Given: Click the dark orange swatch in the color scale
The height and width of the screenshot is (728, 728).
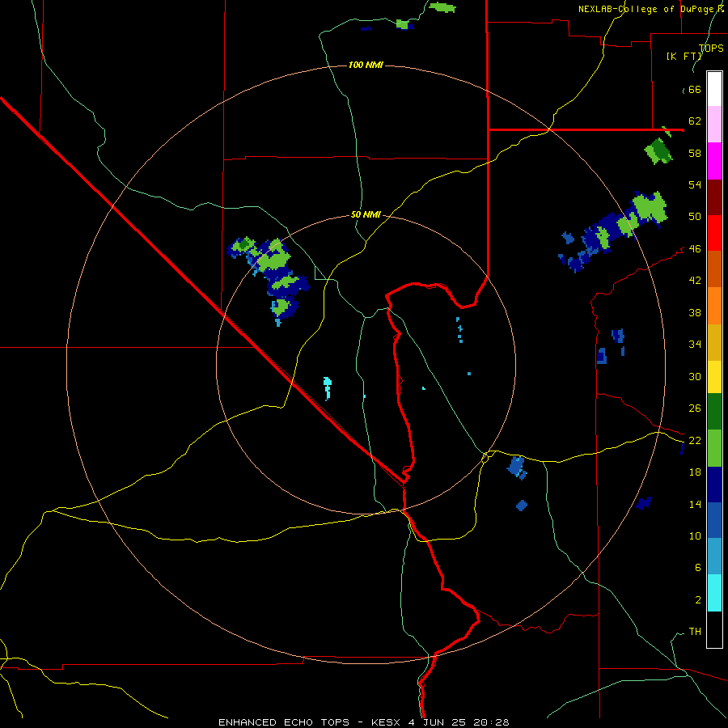Looking at the screenshot, I should [714, 269].
